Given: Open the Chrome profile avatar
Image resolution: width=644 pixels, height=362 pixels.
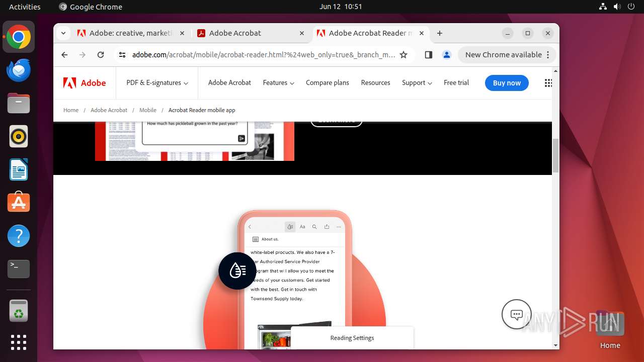Looking at the screenshot, I should [x=446, y=55].
